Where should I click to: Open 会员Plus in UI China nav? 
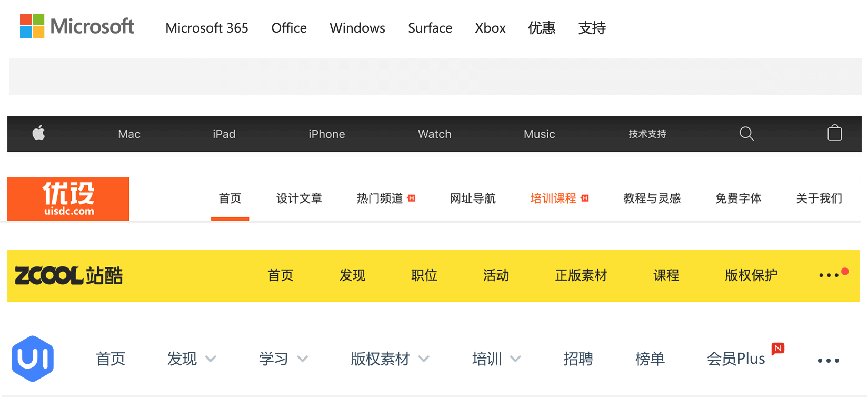(736, 359)
